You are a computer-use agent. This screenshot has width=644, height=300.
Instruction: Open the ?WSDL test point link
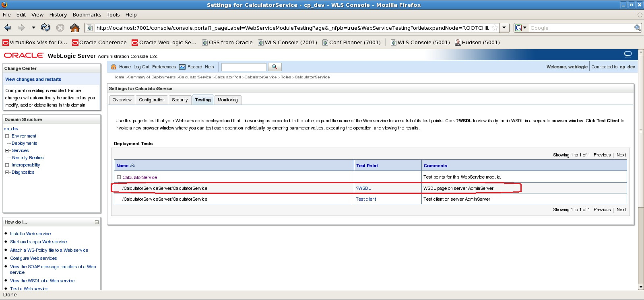(363, 188)
